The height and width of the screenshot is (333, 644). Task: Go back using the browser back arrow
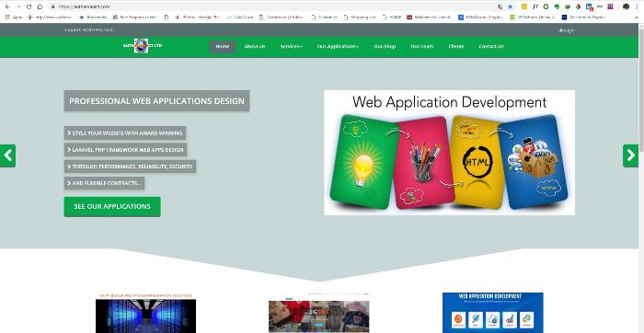[7, 6]
